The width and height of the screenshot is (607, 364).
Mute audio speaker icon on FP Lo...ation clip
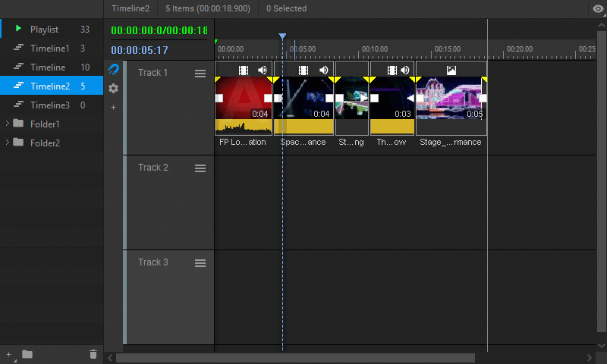(x=263, y=70)
